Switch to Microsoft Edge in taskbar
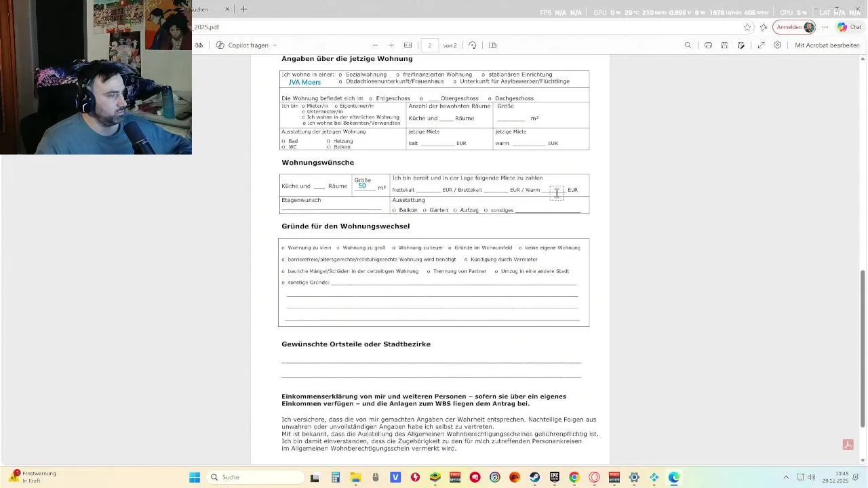This screenshot has height=488, width=868. click(x=674, y=477)
